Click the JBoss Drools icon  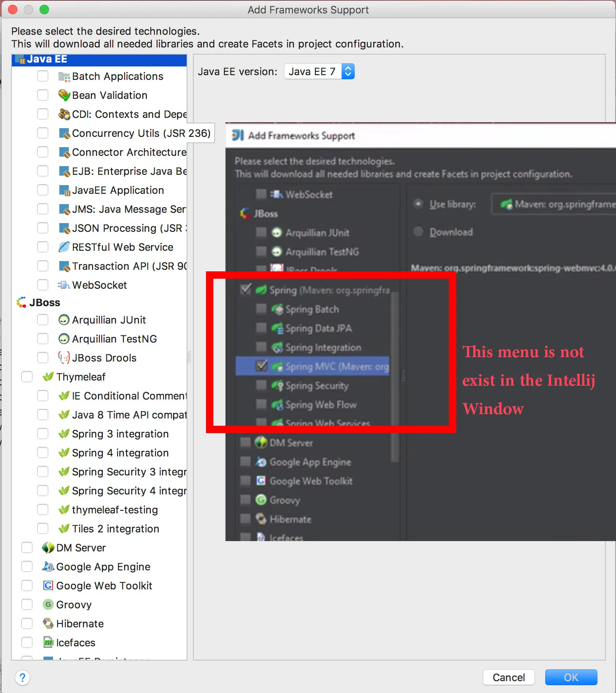[64, 358]
